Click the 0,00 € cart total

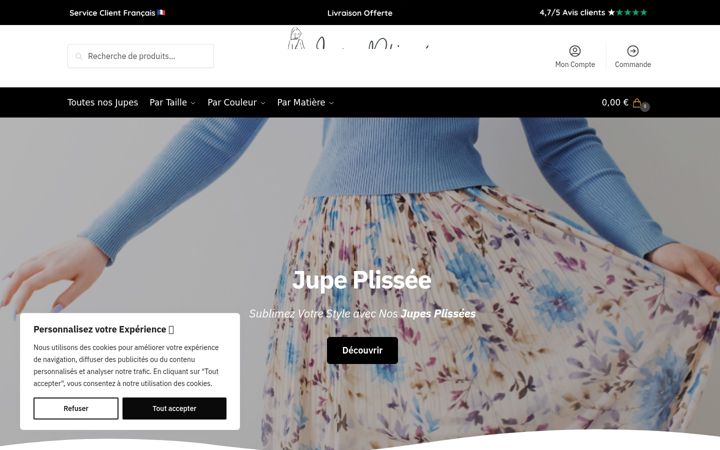click(x=615, y=102)
